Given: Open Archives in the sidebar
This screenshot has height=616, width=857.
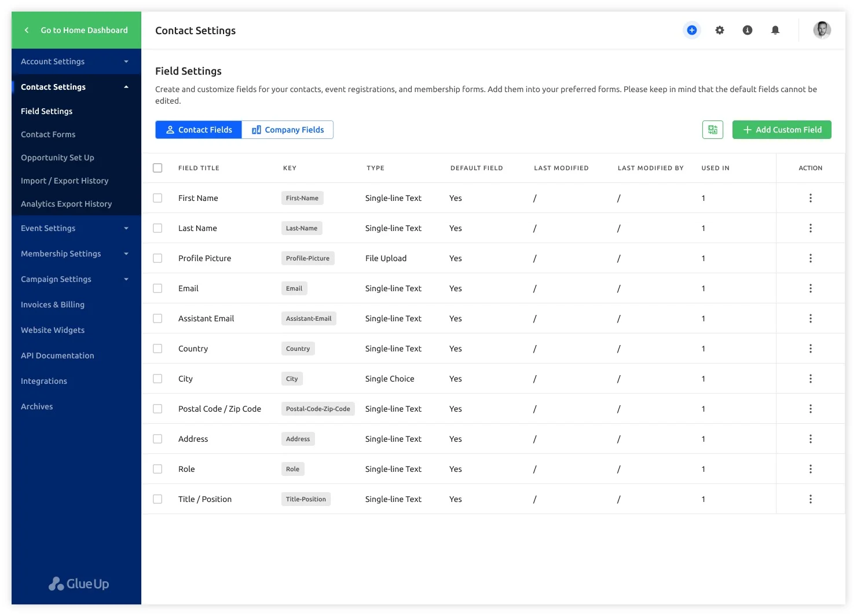Looking at the screenshot, I should pos(37,406).
